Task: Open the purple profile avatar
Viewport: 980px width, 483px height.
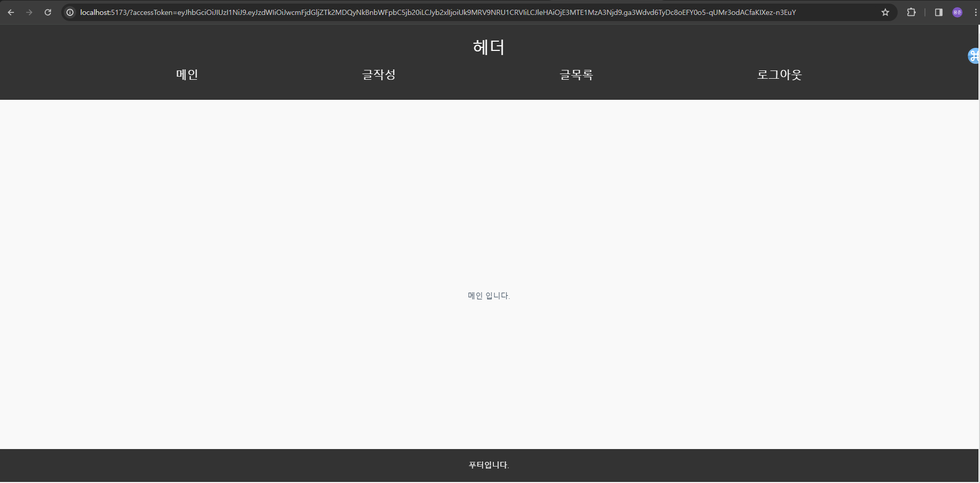Action: [x=957, y=12]
